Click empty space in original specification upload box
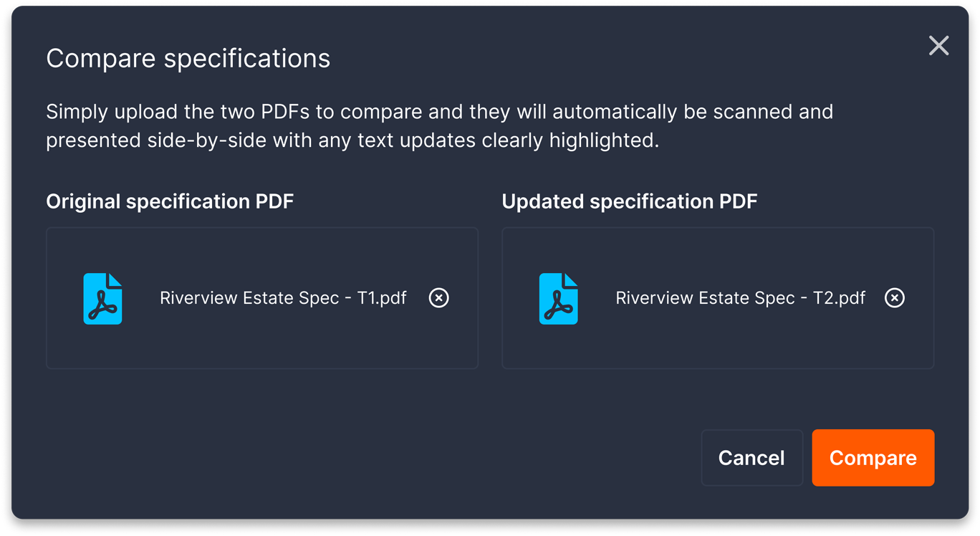980x536 pixels. pos(262,344)
